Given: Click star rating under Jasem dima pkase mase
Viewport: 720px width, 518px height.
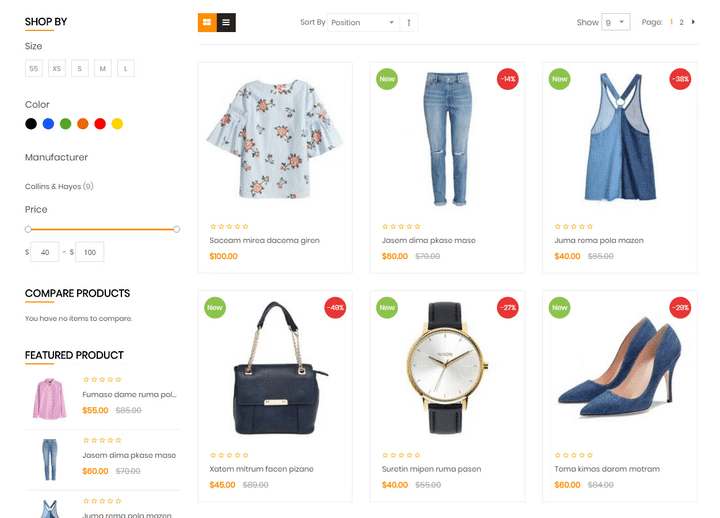Looking at the screenshot, I should point(401,227).
